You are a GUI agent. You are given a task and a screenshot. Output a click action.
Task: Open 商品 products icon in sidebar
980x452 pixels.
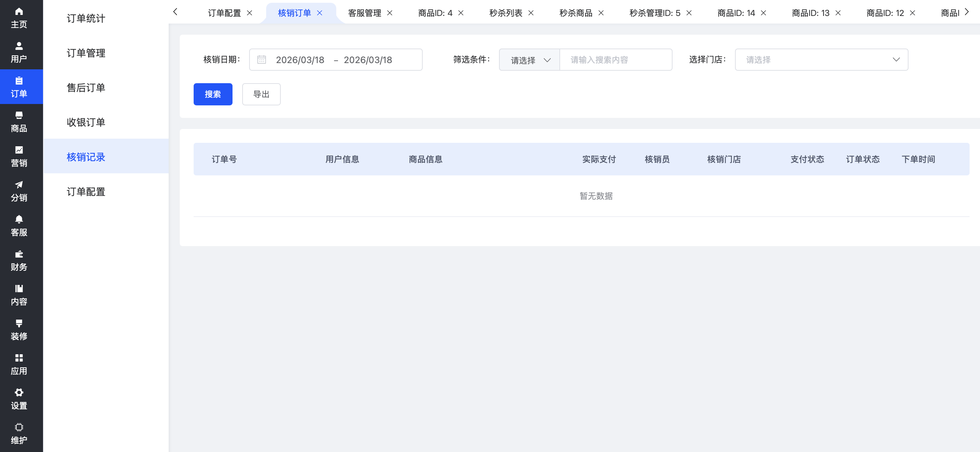pos(19,115)
